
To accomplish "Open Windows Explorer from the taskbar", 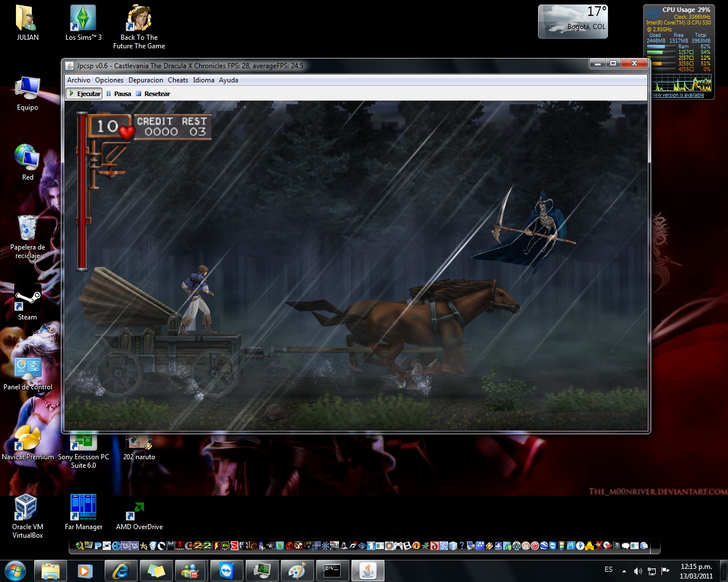I will point(51,571).
